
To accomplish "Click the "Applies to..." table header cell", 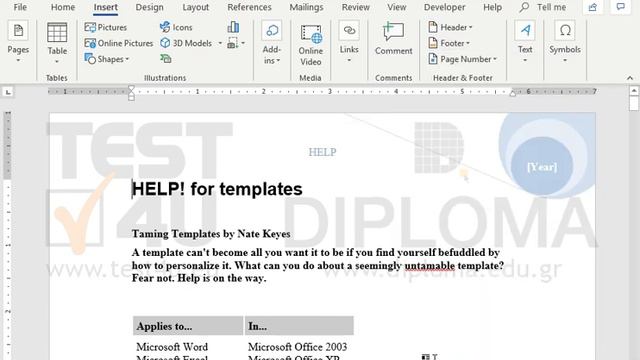I will 188,326.
